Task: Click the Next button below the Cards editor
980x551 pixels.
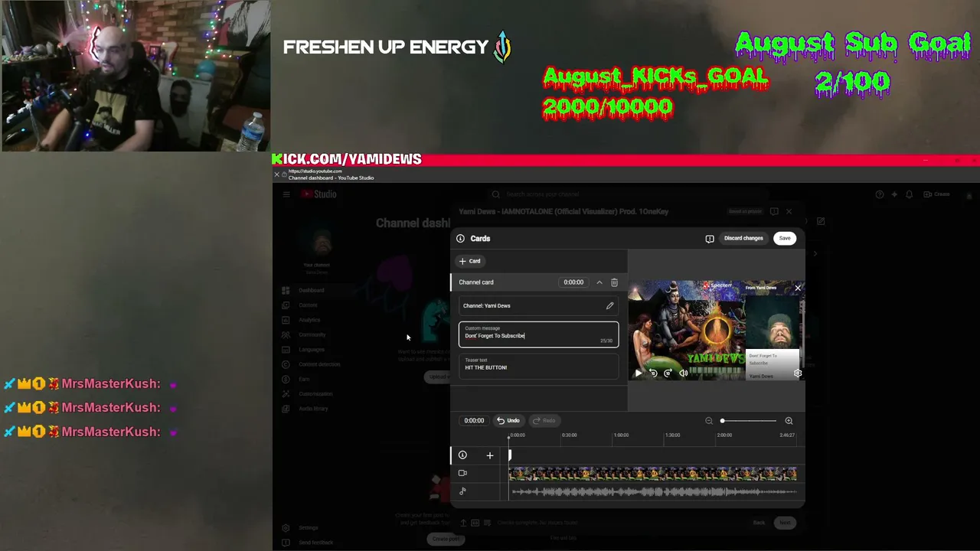Action: [785, 523]
